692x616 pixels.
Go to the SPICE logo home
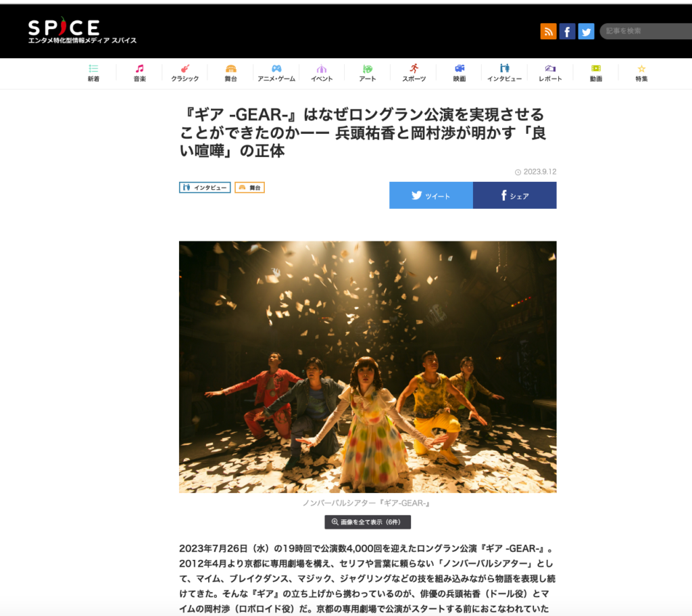82,30
